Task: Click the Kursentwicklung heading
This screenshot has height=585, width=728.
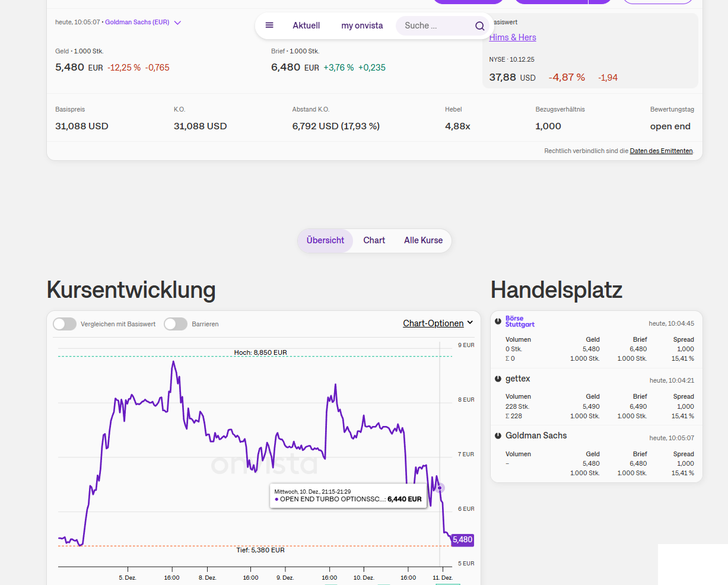Action: [131, 290]
